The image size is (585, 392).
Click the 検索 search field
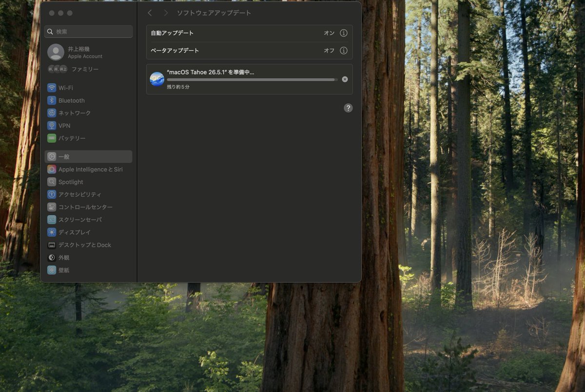[x=88, y=32]
